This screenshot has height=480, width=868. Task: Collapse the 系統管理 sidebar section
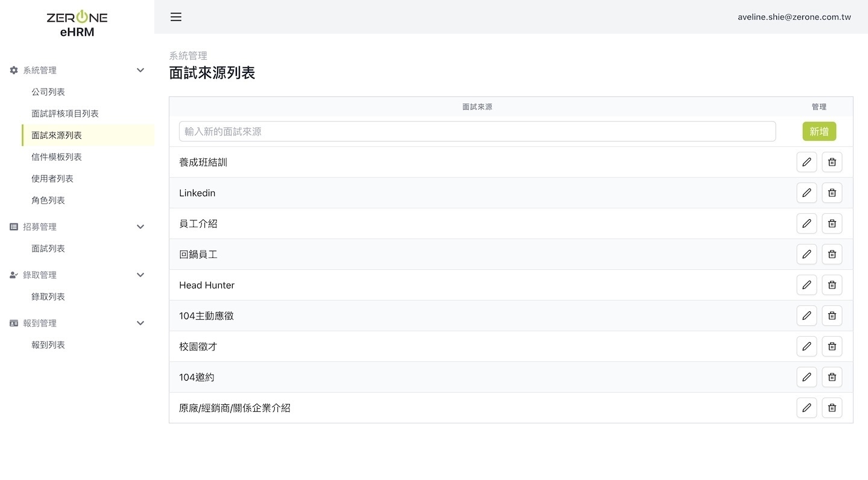click(140, 70)
